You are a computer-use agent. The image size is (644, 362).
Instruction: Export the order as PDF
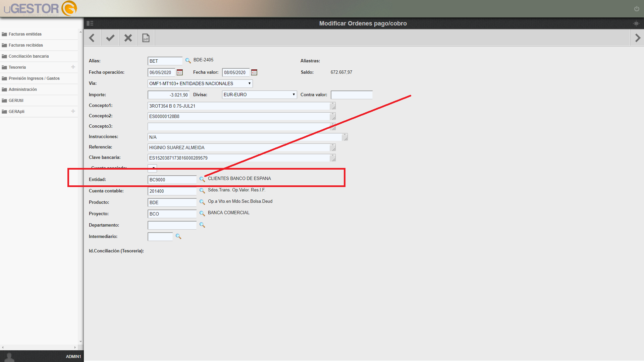[x=146, y=38]
